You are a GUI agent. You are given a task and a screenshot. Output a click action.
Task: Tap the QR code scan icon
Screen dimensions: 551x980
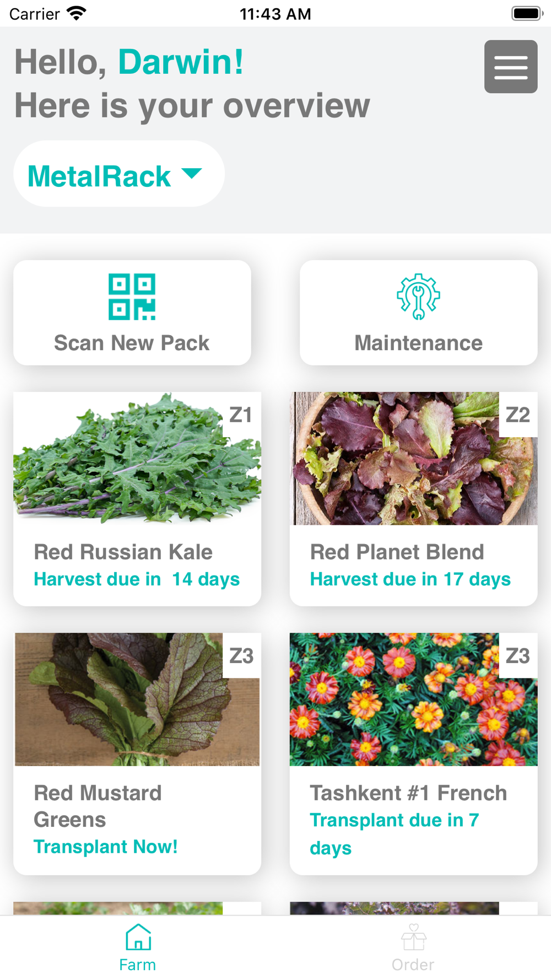132,297
